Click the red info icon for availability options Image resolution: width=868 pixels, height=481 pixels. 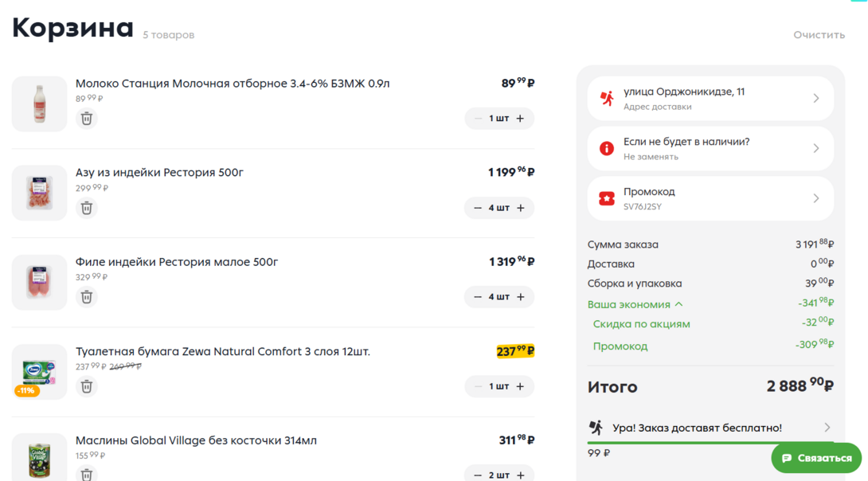coord(607,148)
